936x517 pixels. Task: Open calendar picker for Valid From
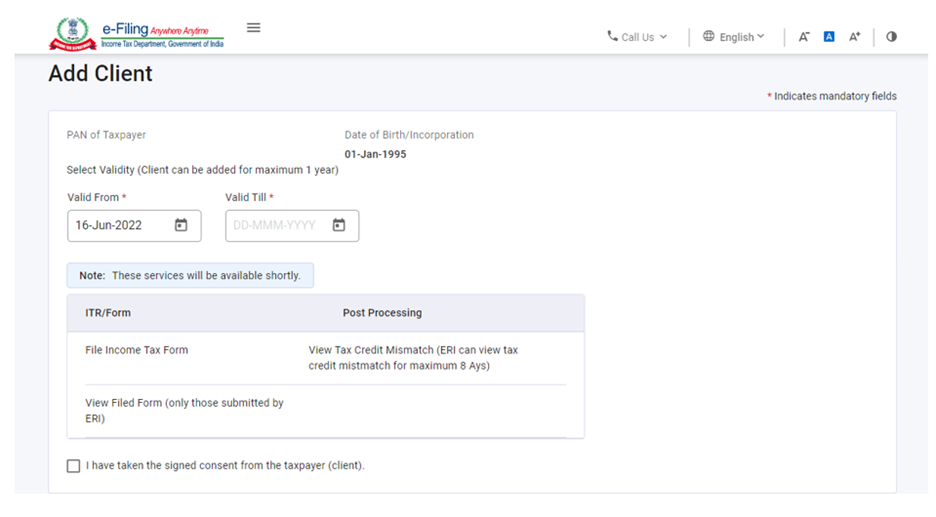point(181,225)
